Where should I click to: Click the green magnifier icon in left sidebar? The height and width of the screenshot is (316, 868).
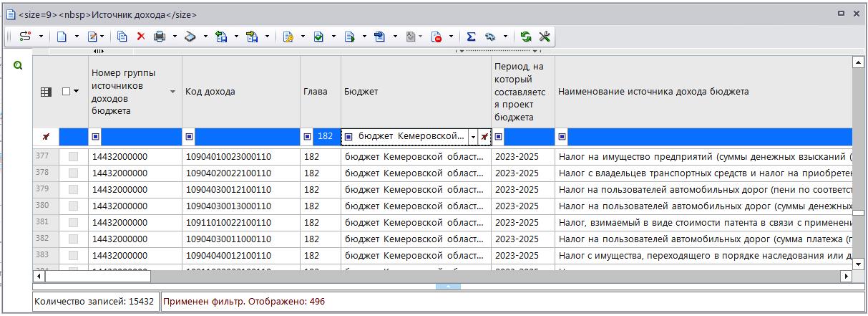18,65
